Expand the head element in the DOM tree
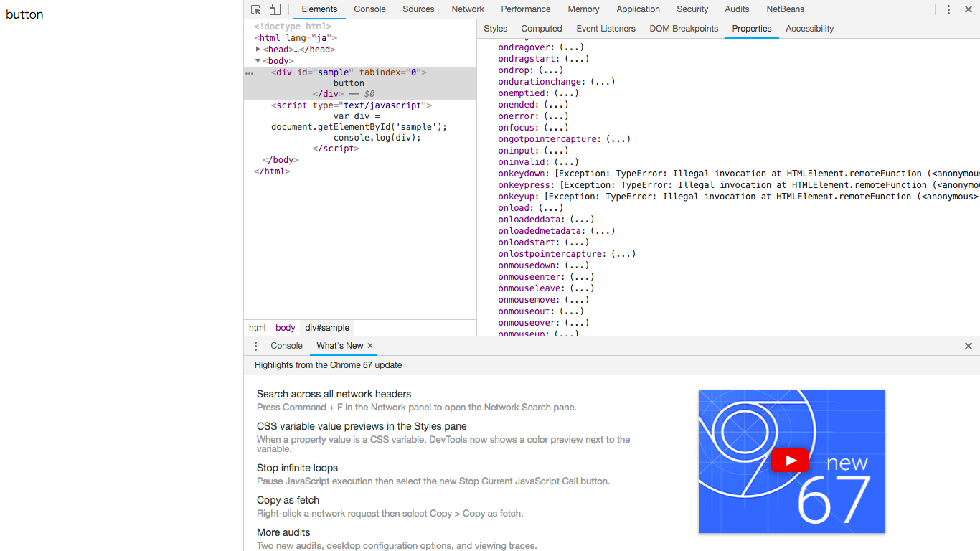This screenshot has width=980, height=551. pos(258,49)
